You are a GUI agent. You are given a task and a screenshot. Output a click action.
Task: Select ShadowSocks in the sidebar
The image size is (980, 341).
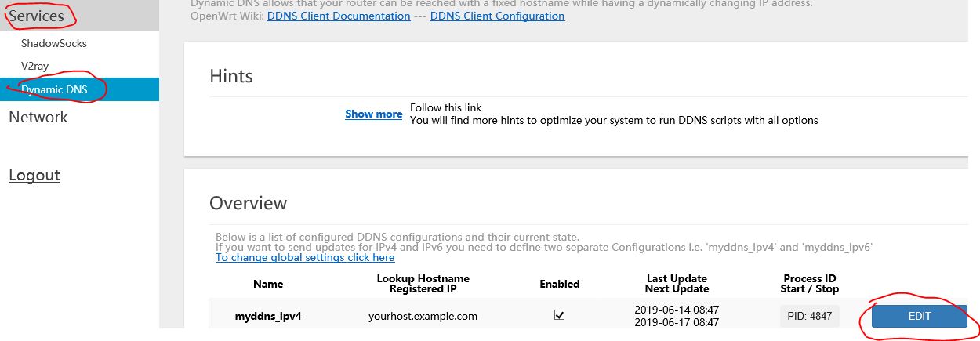tap(53, 44)
